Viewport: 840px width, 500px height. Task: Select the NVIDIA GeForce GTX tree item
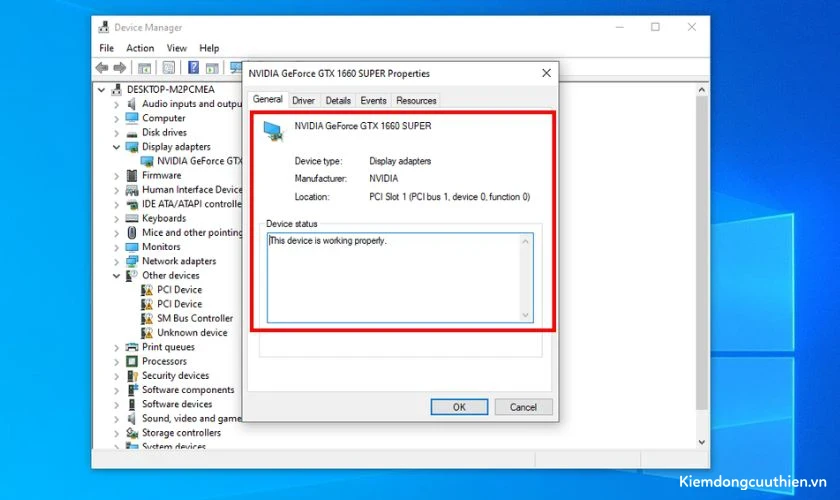coord(199,161)
